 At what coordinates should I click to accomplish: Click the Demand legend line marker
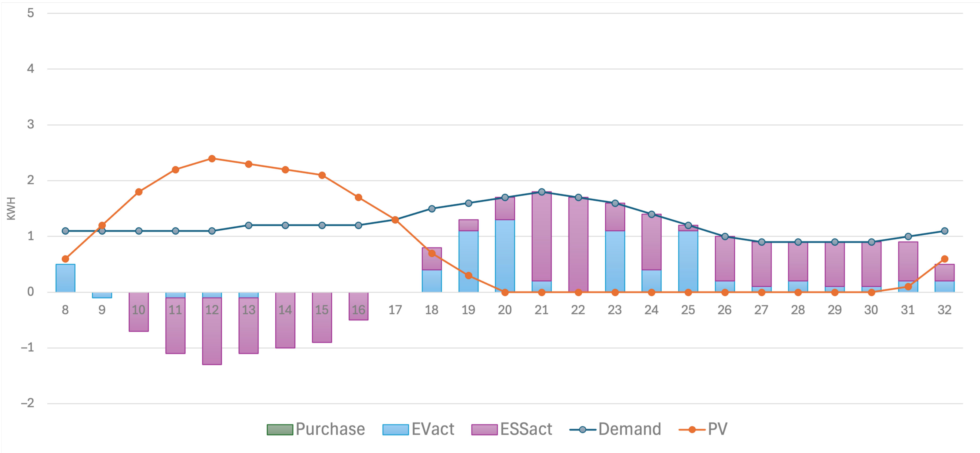[x=582, y=429]
